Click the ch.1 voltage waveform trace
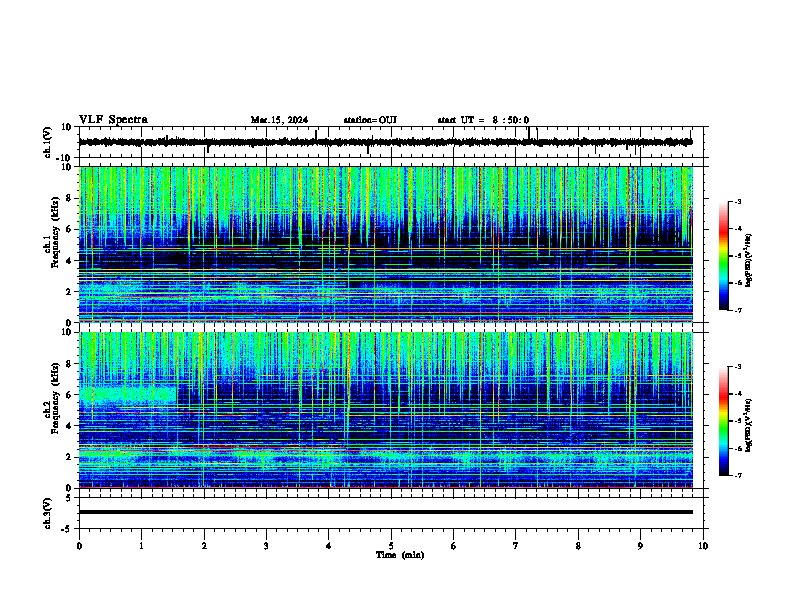The image size is (792, 612). [x=385, y=142]
